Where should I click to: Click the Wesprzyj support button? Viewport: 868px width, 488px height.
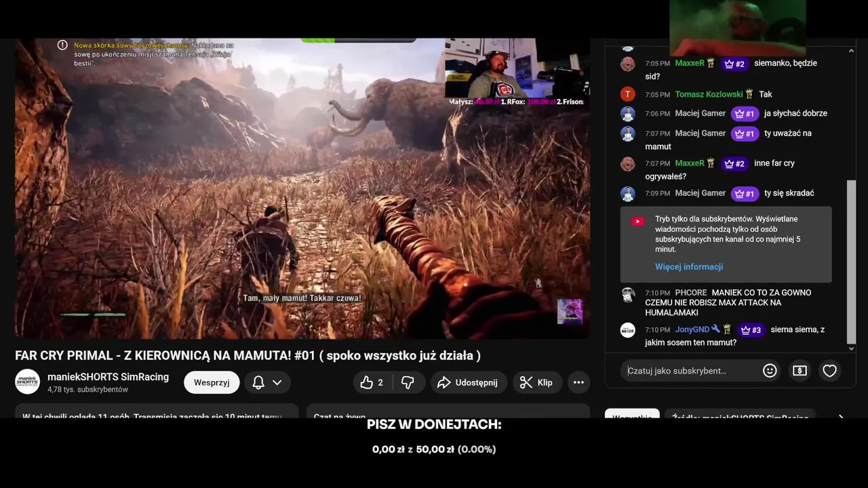click(212, 383)
